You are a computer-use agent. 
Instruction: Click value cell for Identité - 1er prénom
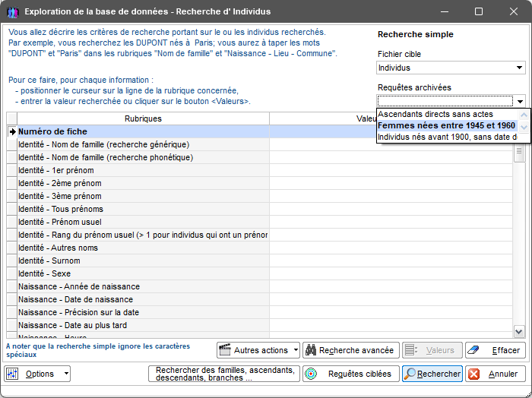[x=391, y=171]
